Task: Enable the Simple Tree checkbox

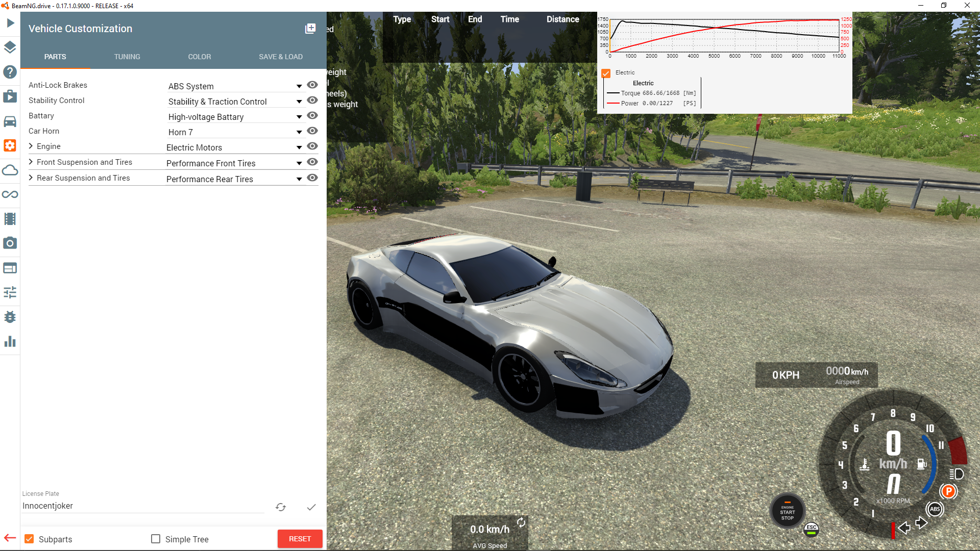Action: [x=156, y=539]
